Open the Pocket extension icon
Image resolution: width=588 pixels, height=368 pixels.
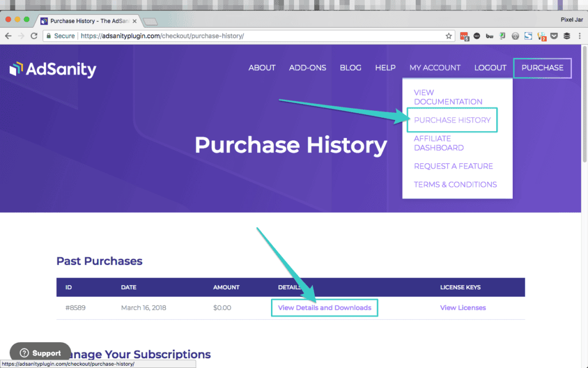pos(554,36)
